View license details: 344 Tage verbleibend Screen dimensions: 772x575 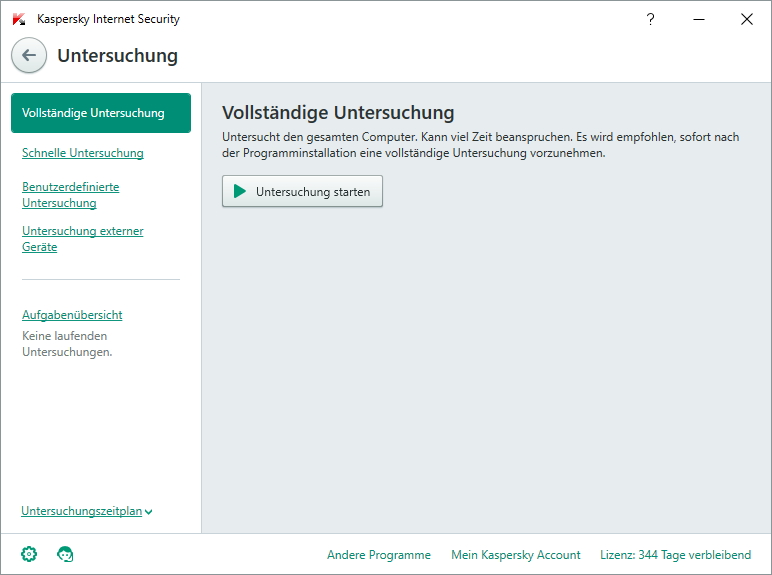[676, 555]
